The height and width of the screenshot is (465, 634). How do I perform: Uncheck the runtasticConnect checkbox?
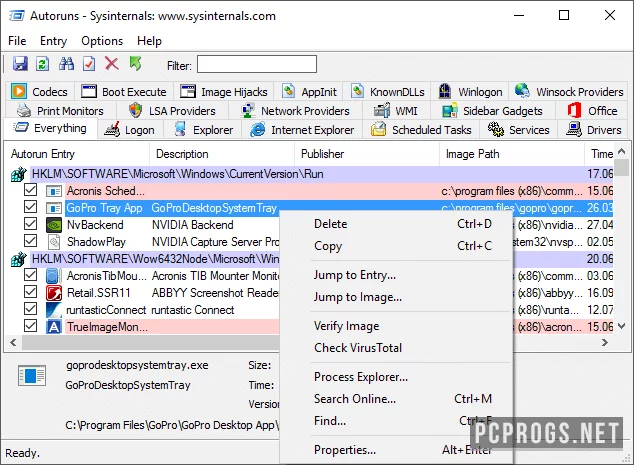[30, 309]
